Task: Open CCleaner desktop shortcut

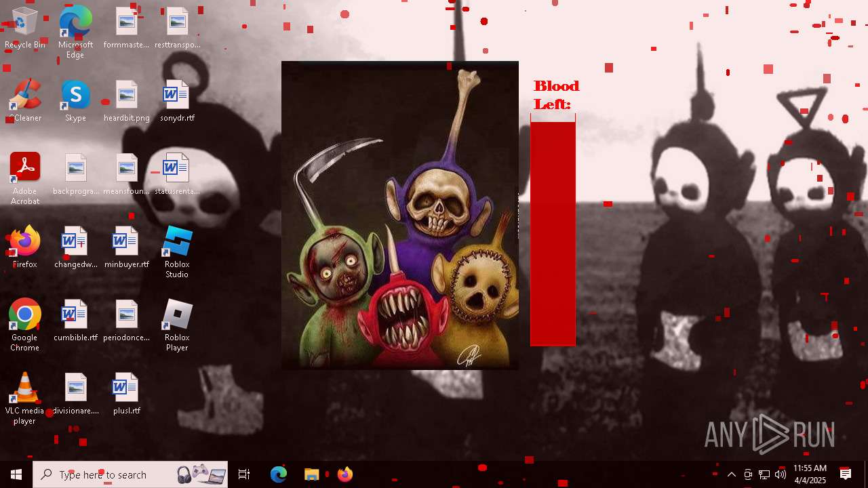Action: pos(24,101)
